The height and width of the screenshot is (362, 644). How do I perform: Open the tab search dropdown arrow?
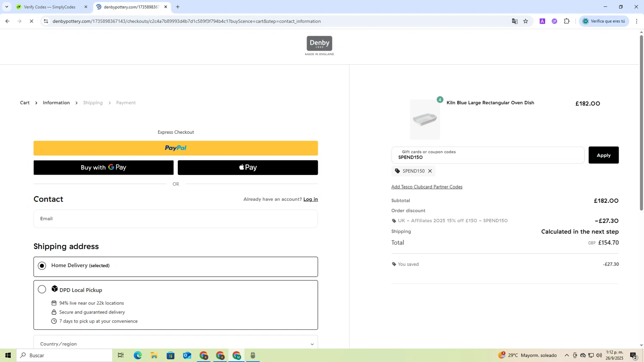pyautogui.click(x=6, y=7)
